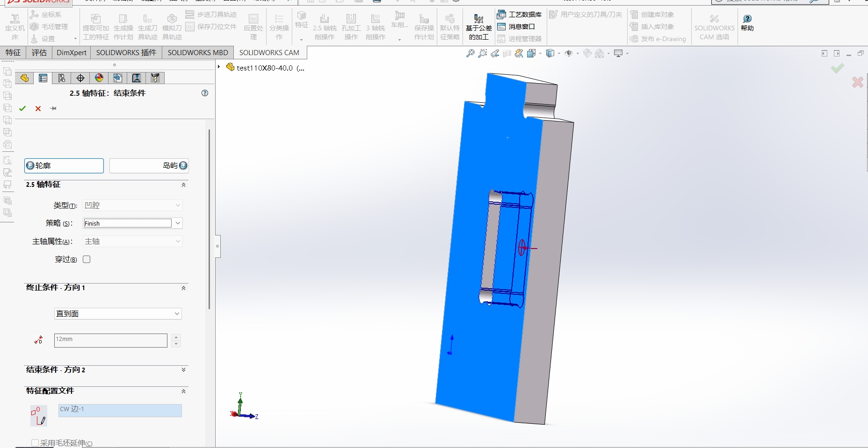Viewport: 868px width, 448px height.
Task: Switch to the 评估 ribbon tab
Action: pyautogui.click(x=39, y=52)
